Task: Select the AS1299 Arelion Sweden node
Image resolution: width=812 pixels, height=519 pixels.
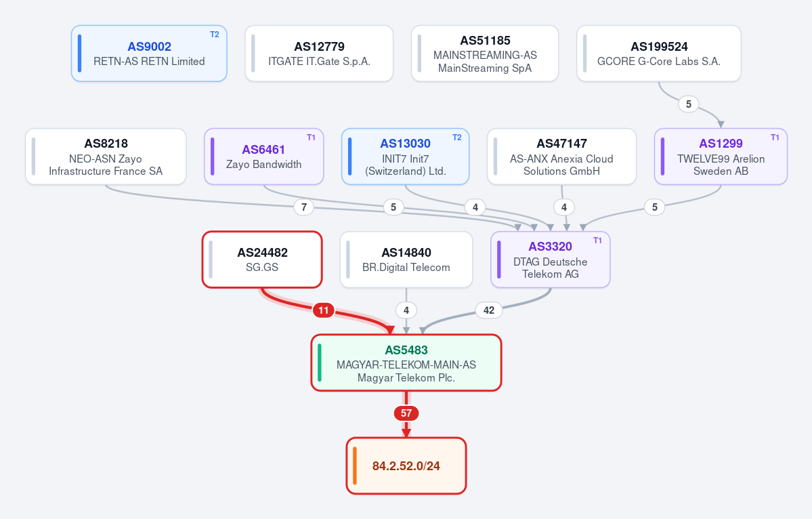Action: [721, 157]
